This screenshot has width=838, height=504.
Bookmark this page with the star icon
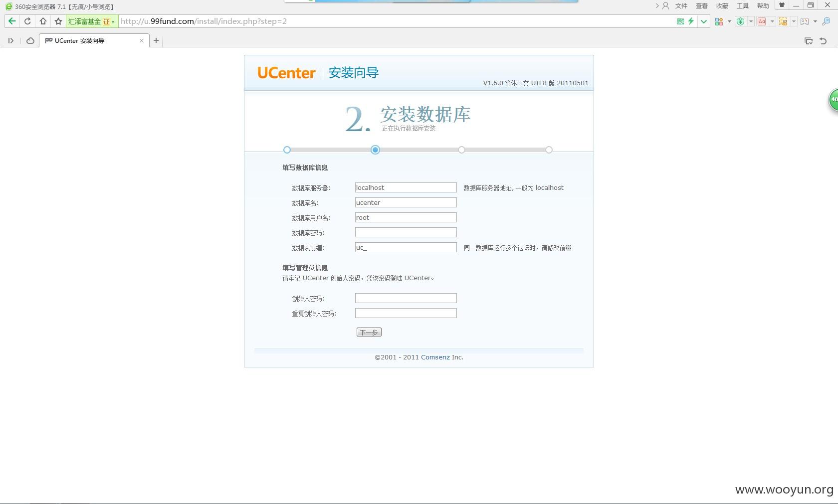click(x=58, y=21)
